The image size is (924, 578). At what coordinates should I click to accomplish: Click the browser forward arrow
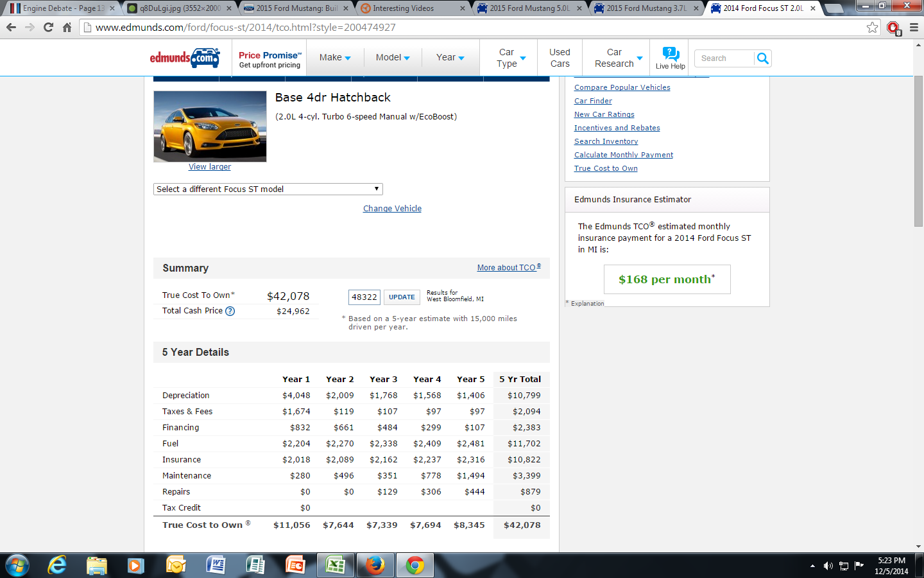(30, 27)
